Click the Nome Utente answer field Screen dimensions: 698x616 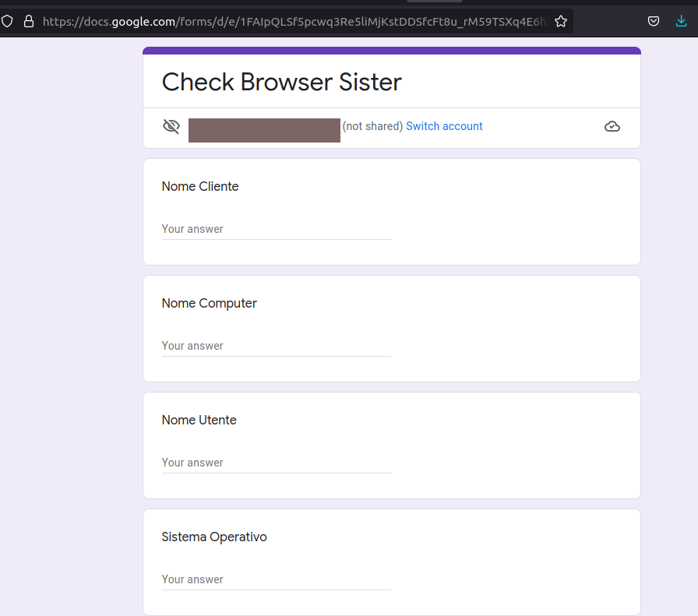277,463
